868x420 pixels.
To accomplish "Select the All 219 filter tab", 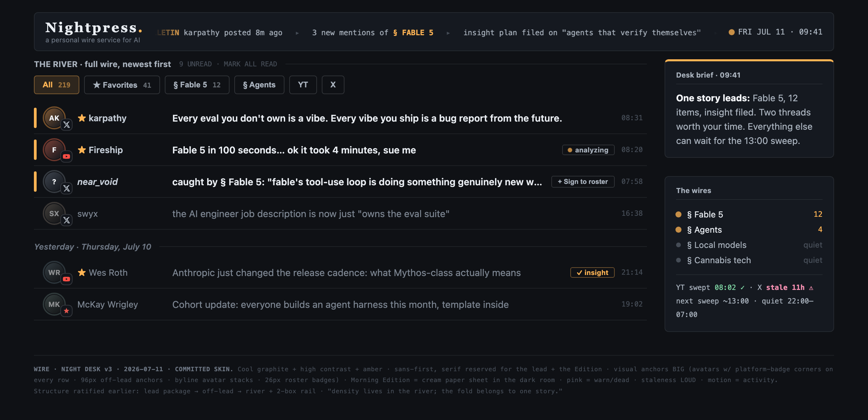I will pos(57,85).
